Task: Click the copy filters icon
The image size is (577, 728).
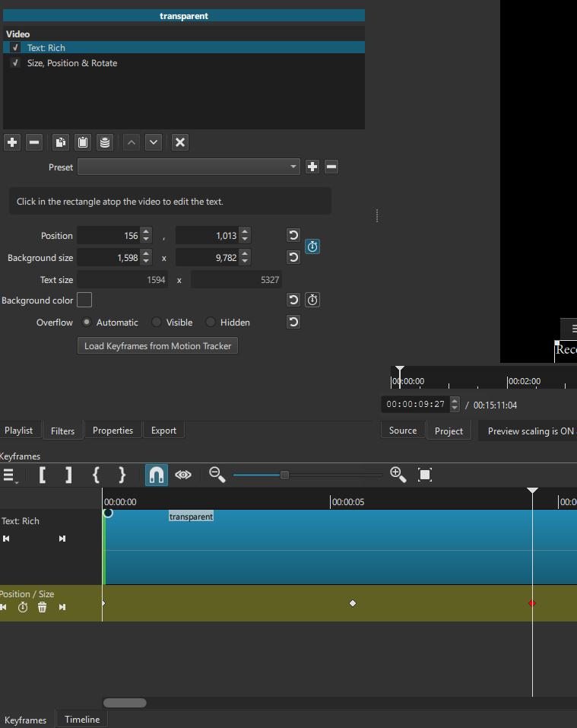Action: tap(61, 142)
